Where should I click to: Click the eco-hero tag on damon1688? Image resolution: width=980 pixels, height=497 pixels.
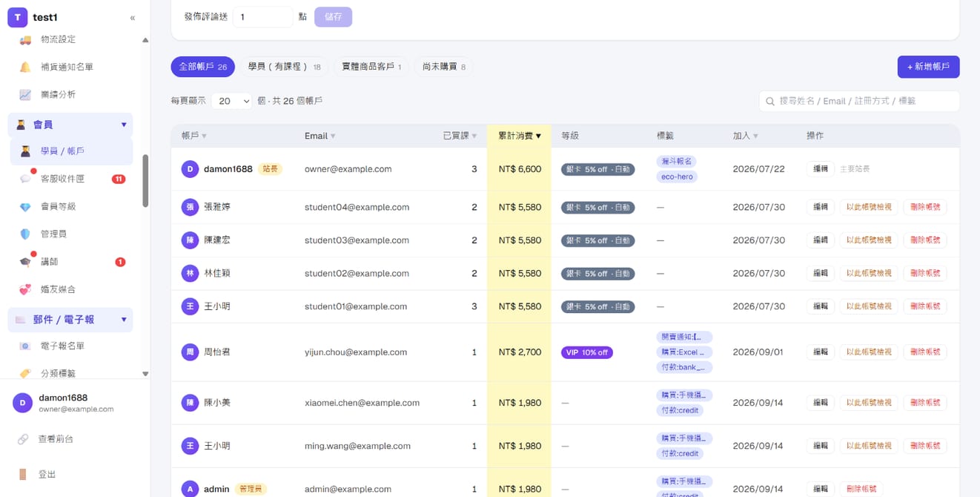coord(677,177)
